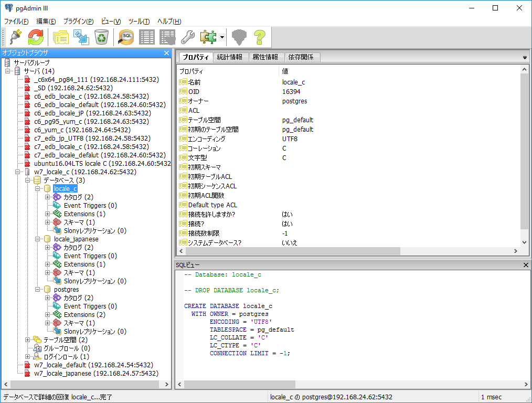532x403 pixels.
Task: Select the locale_japanese database
Action: [76, 239]
